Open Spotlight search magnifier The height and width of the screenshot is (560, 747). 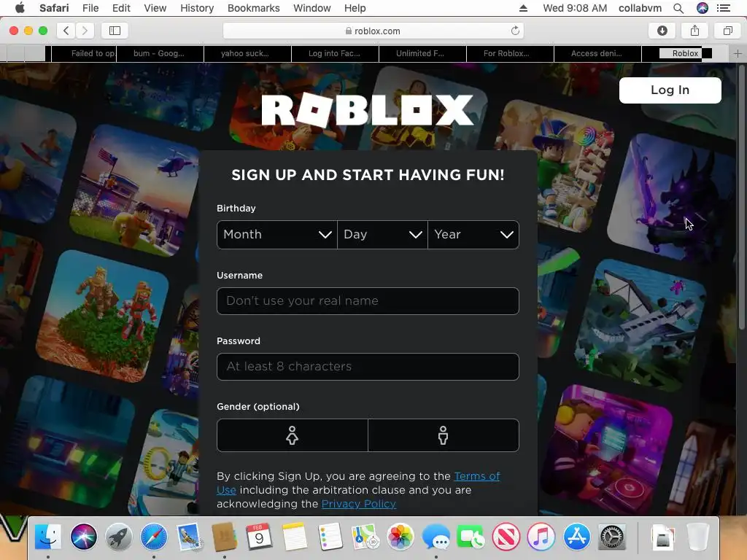pyautogui.click(x=678, y=8)
